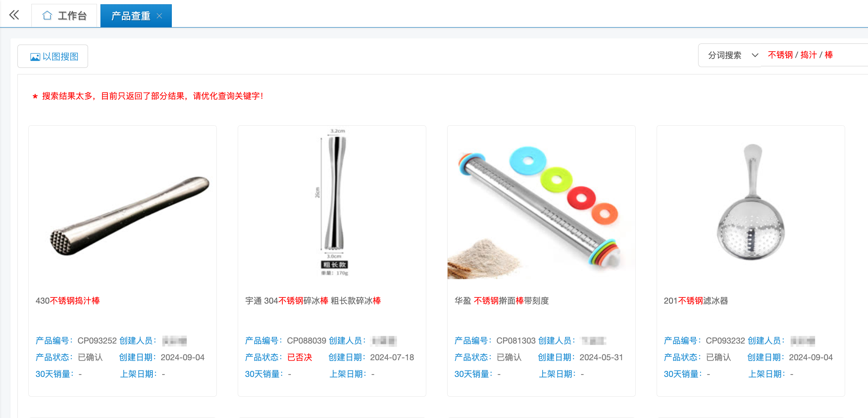Click the search keyword field 不锈钢/捣汁/棒
868x418 pixels.
pos(814,55)
